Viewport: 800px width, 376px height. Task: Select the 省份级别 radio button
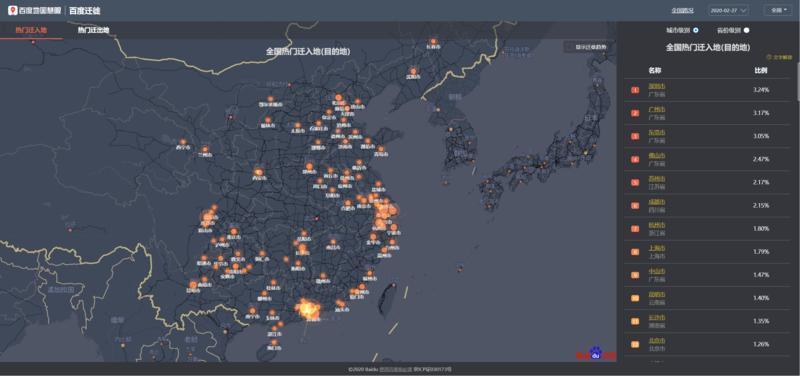coord(746,30)
